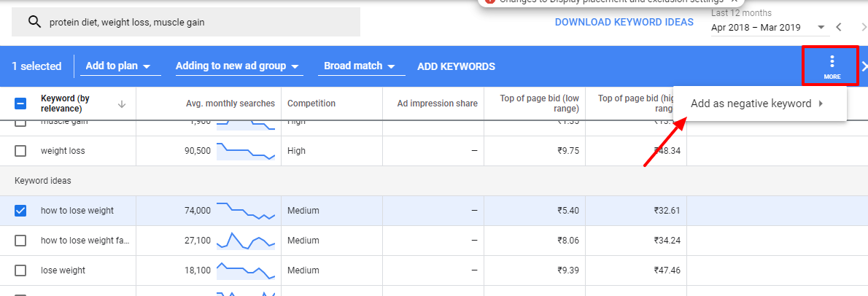The height and width of the screenshot is (296, 868).
Task: Sort by keyword relevance arrow
Action: (123, 104)
